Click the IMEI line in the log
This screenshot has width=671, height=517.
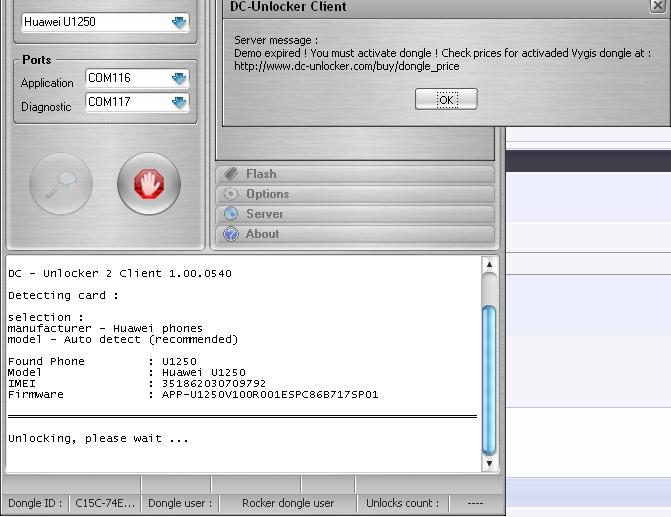[137, 383]
